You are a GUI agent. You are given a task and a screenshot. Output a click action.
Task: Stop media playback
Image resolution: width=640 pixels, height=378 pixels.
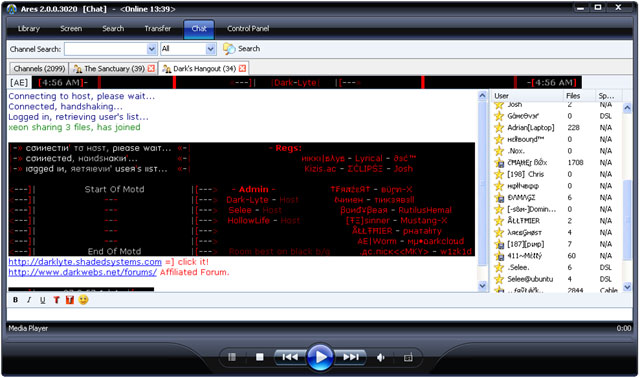260,357
